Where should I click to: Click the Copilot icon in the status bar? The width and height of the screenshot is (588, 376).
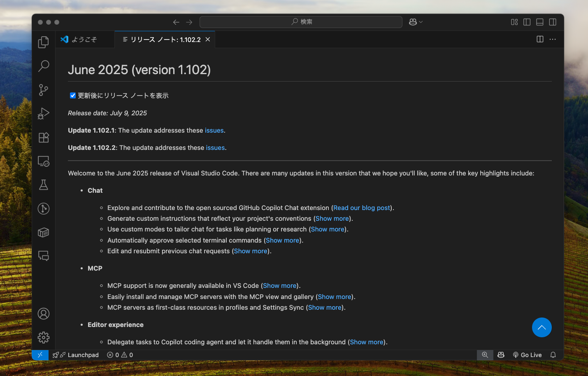[x=501, y=355]
